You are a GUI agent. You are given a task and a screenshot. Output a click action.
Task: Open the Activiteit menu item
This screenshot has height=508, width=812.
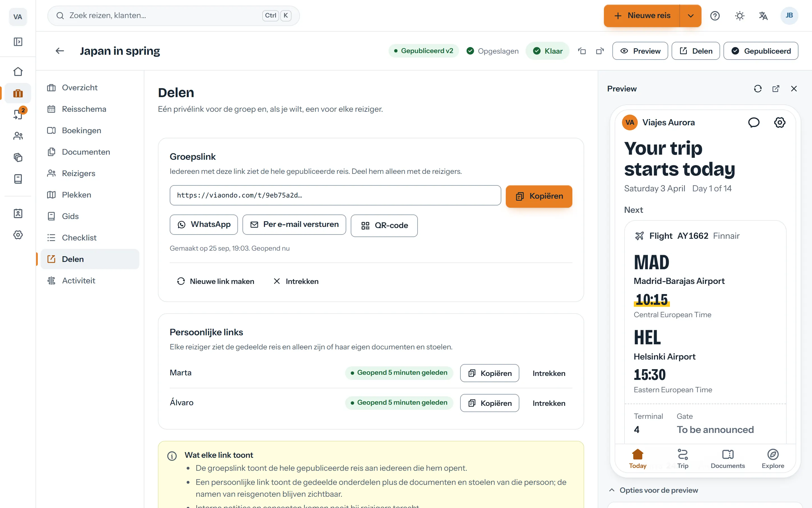tap(90, 281)
